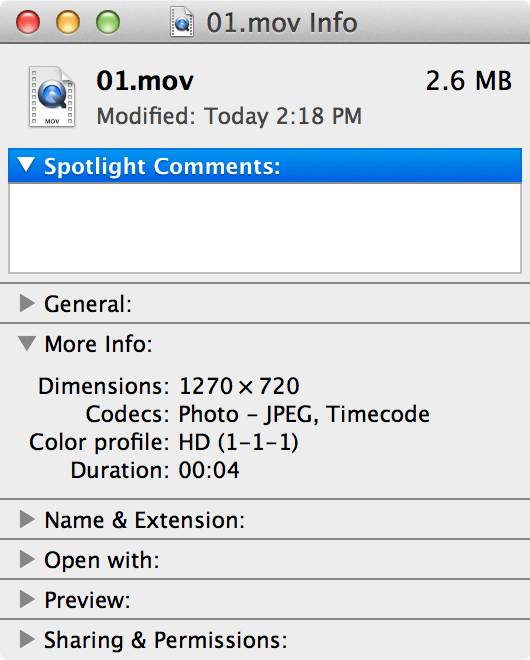The height and width of the screenshot is (660, 530).
Task: Minimize the Info window with yellow button
Action: click(68, 22)
